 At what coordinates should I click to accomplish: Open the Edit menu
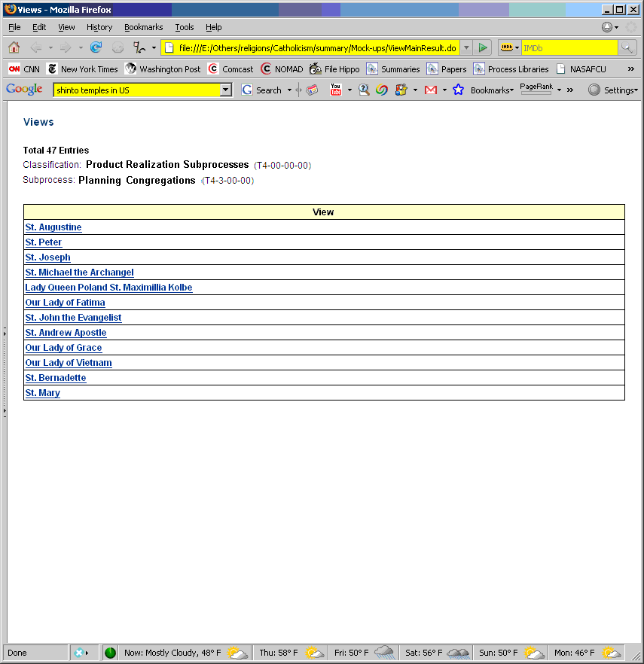pos(39,27)
